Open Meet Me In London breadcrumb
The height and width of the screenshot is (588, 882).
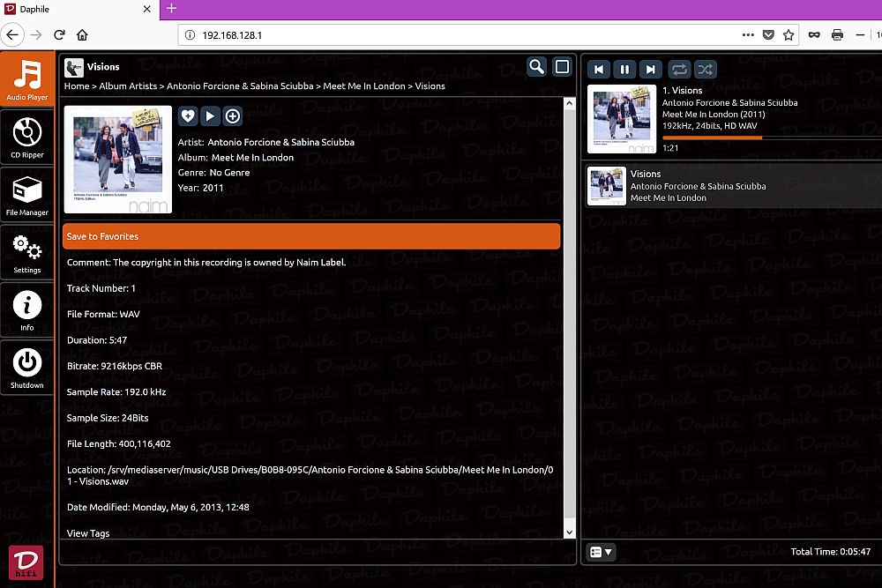(x=364, y=86)
